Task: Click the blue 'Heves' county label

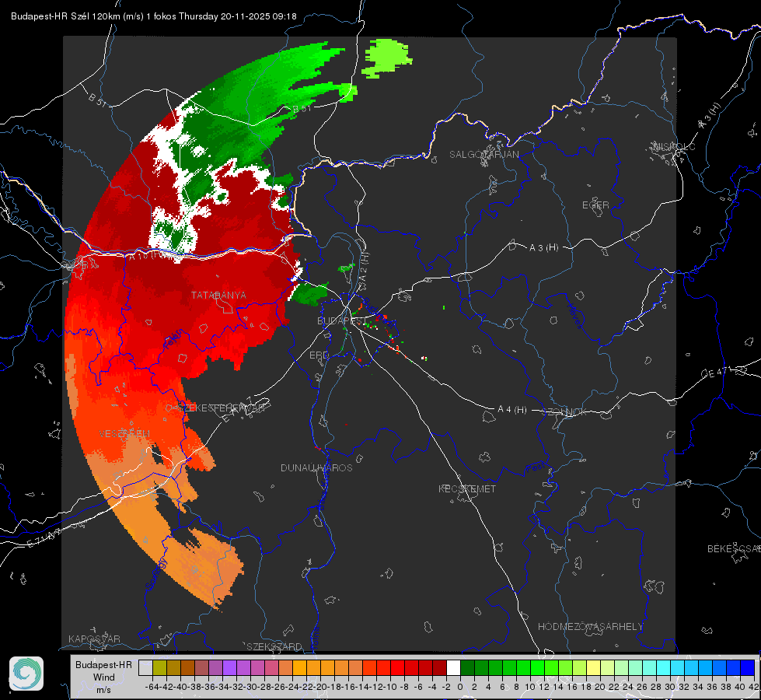Action: point(574,317)
